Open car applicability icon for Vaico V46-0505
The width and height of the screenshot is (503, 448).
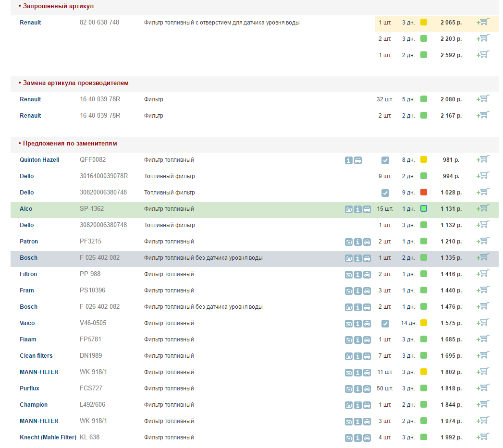tap(367, 324)
